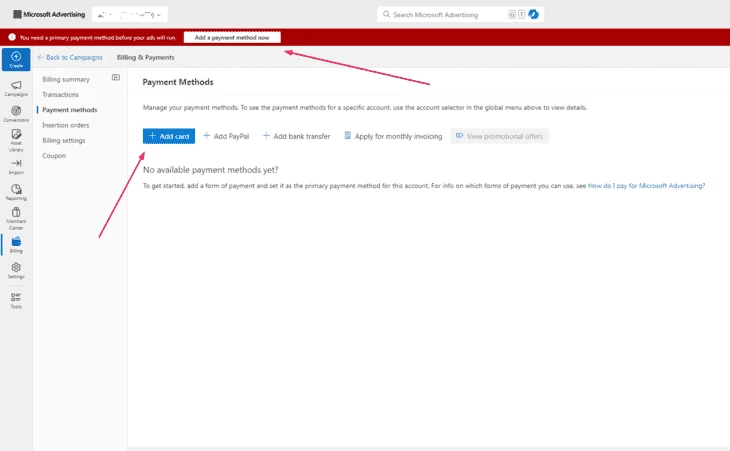Viewport: 730px width, 451px height.
Task: Click the Payment Methods heading
Action: [178, 82]
